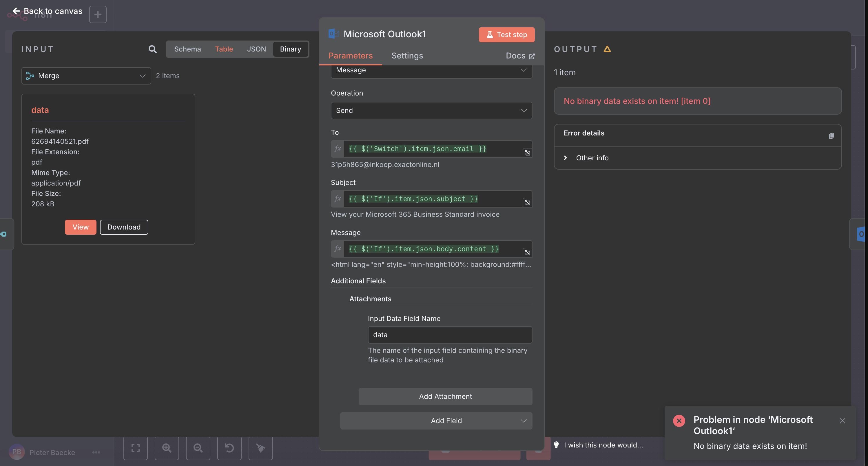The height and width of the screenshot is (466, 868).
Task: Click the 208 kB file size value
Action: 43,204
